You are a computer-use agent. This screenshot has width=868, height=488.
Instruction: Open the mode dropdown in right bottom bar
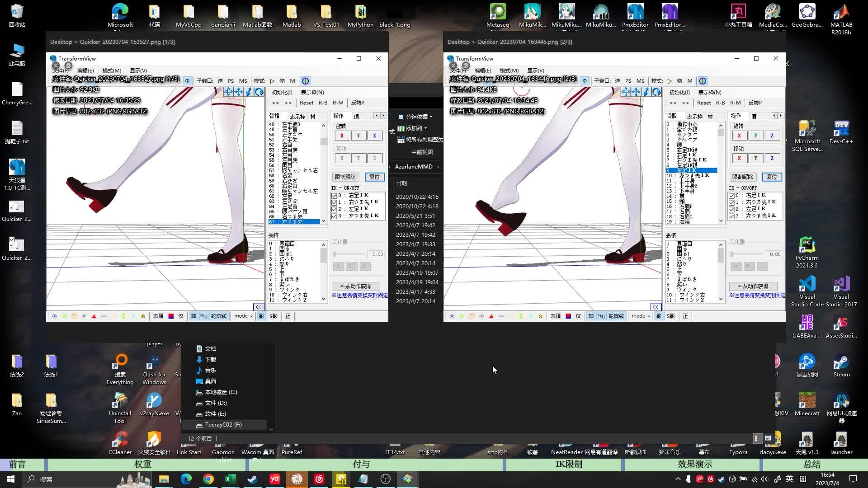641,316
